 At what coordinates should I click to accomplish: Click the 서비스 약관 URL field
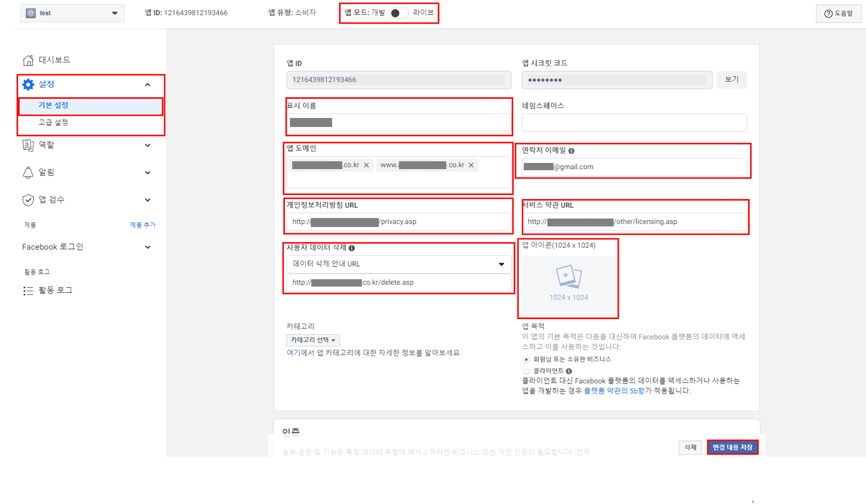pyautogui.click(x=634, y=222)
